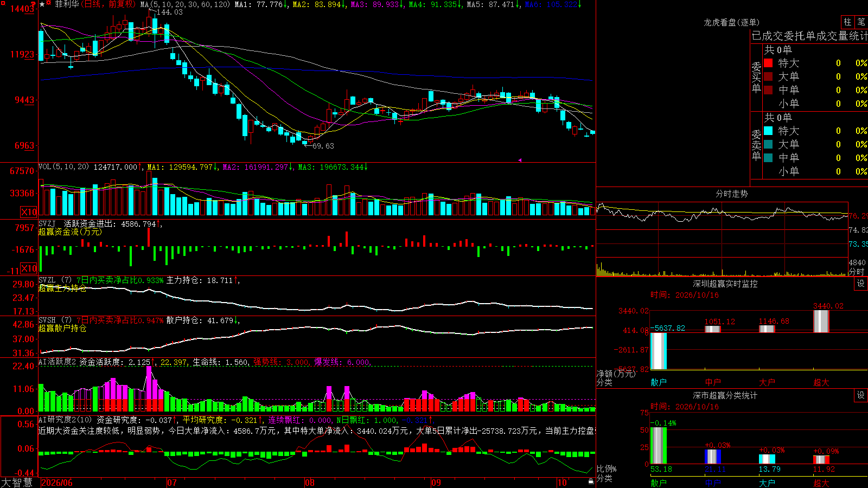Click the 2026/06 date marker on the time axis
The image size is (868, 488).
(57, 483)
